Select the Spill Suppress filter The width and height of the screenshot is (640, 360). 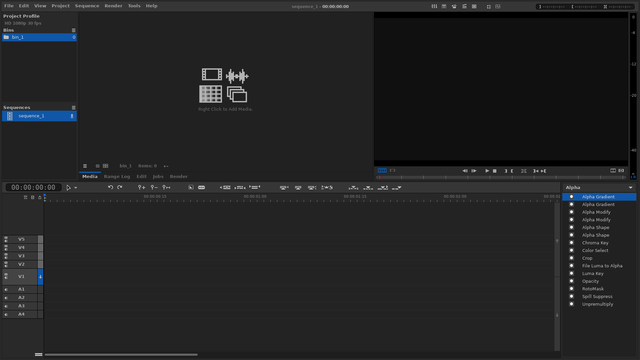pos(597,296)
